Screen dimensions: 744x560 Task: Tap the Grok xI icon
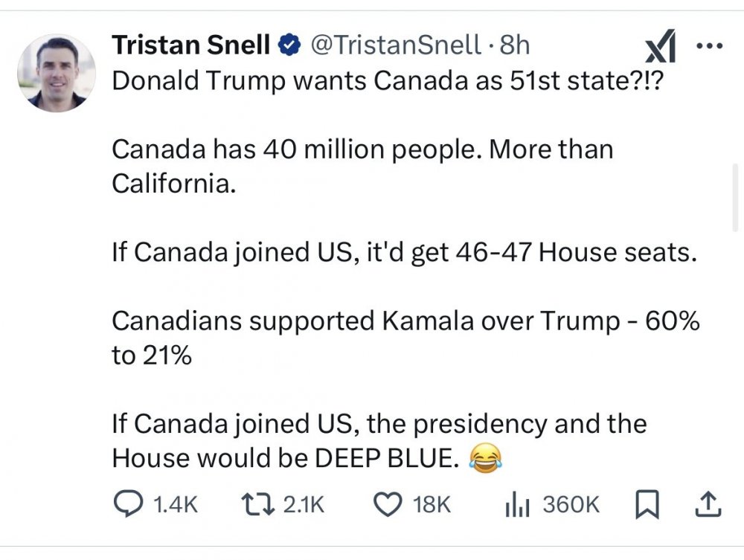(x=660, y=47)
